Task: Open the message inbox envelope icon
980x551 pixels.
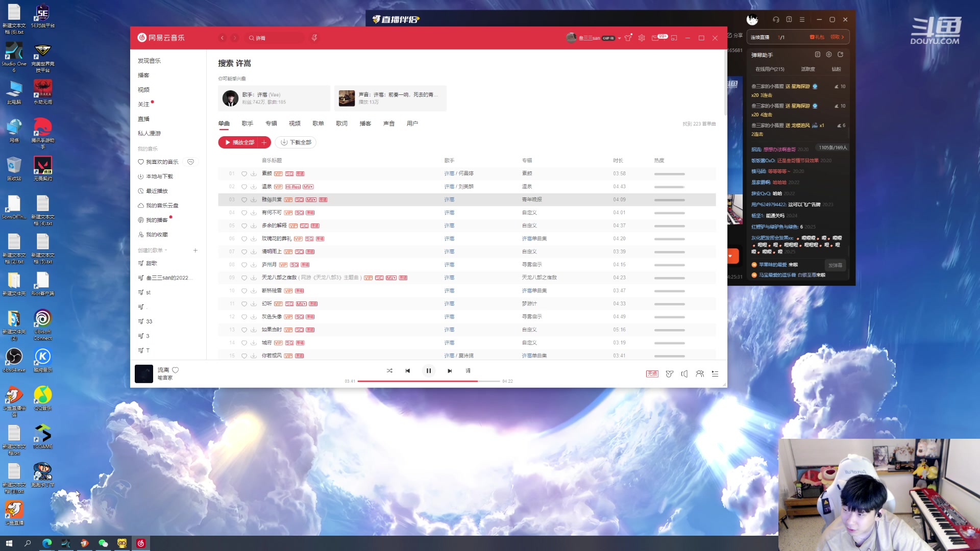Action: [655, 38]
